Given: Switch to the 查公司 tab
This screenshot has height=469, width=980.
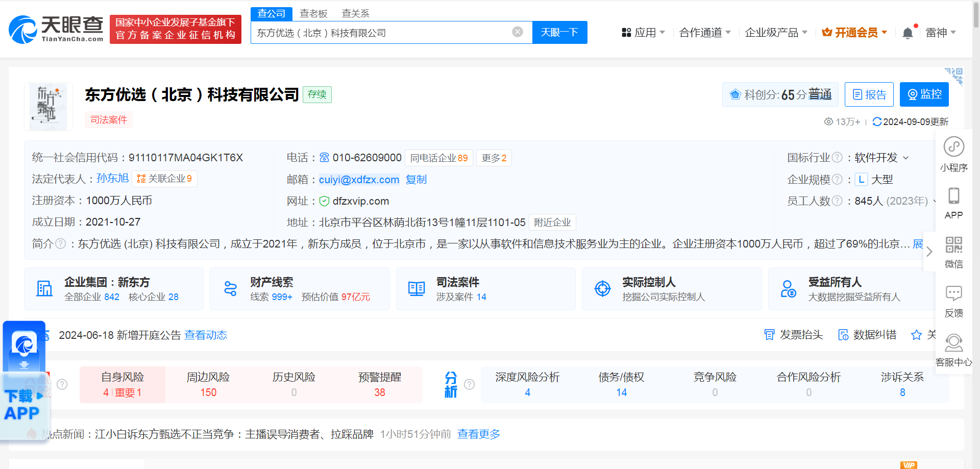Looking at the screenshot, I should point(272,13).
